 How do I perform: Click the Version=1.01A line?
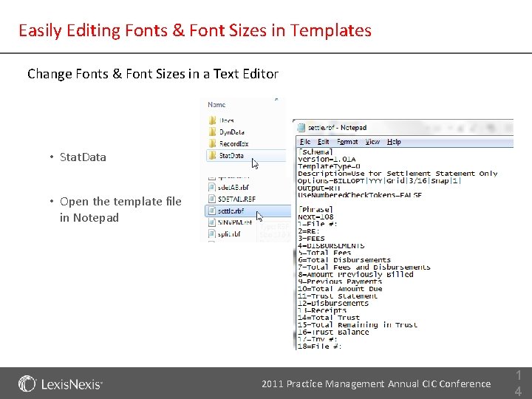tap(327, 159)
